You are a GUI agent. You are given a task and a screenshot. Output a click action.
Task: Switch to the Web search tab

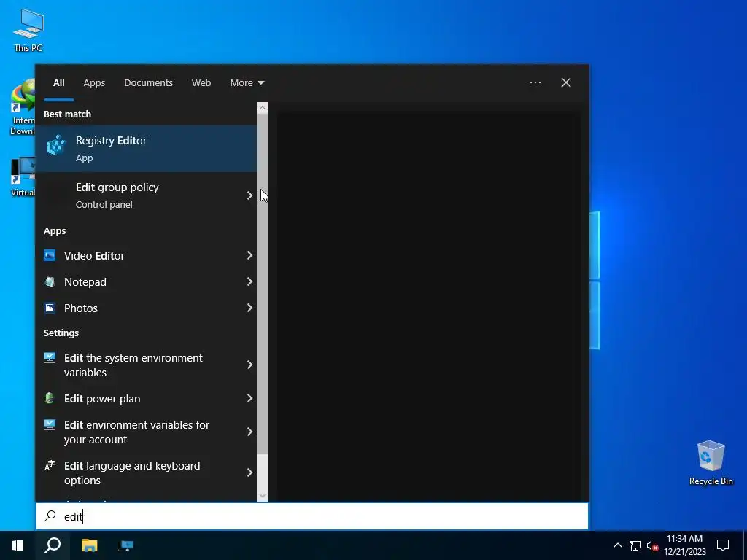201,82
